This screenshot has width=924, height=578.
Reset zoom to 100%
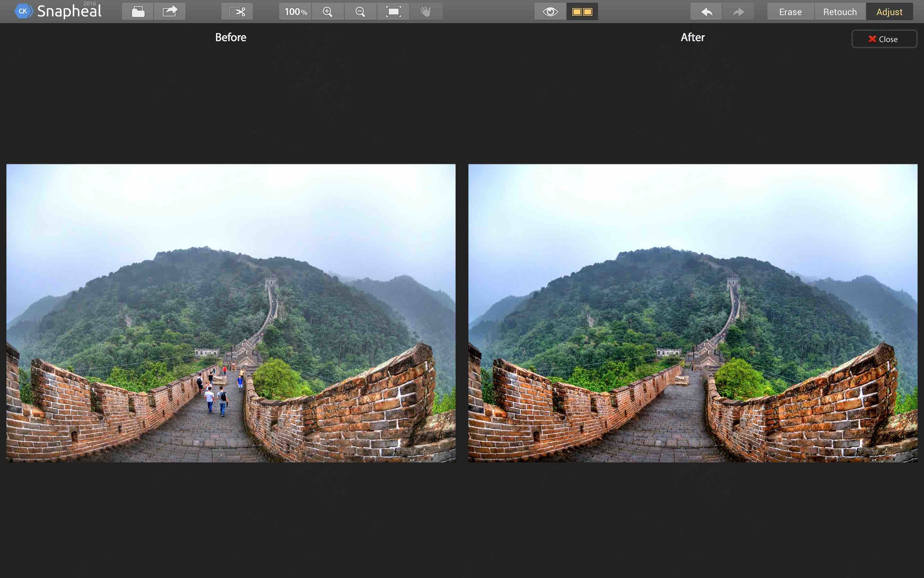click(x=295, y=11)
